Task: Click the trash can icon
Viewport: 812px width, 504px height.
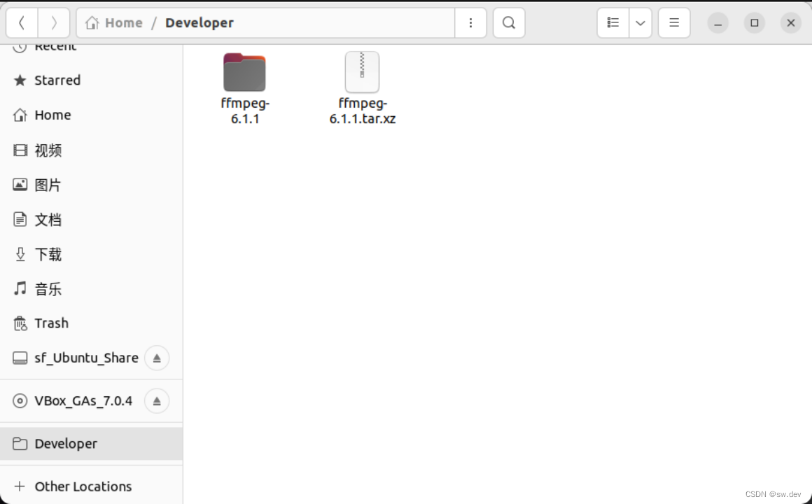Action: (20, 323)
